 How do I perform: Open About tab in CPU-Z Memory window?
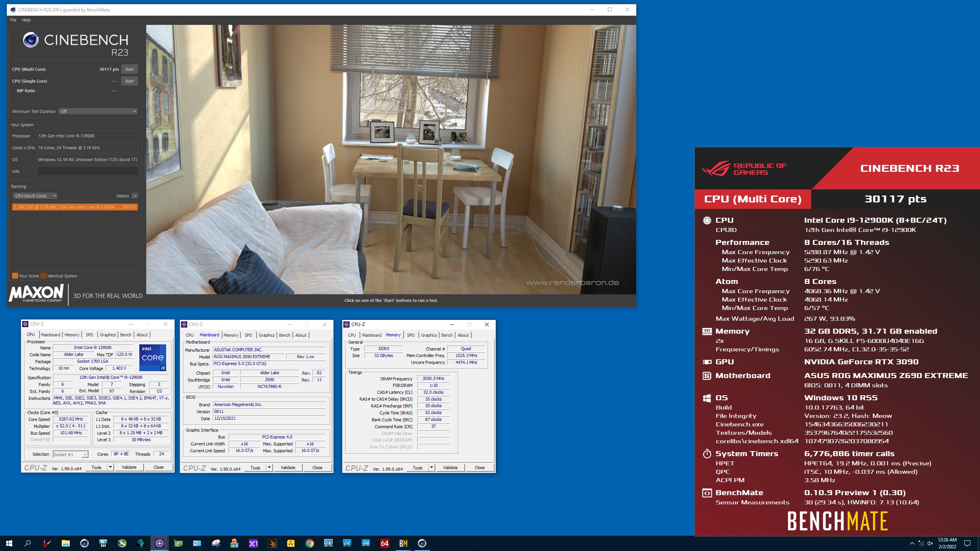tap(463, 335)
